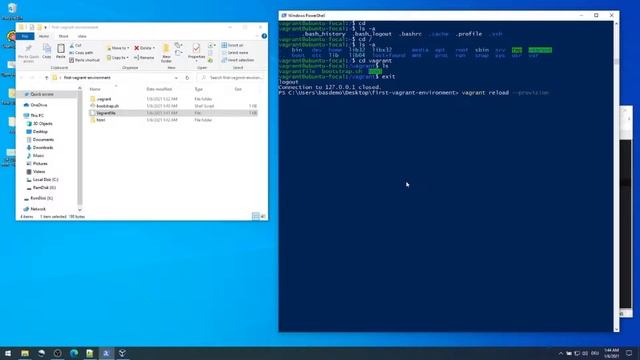Select Local Disk (C:) in navigation pane

[42, 180]
